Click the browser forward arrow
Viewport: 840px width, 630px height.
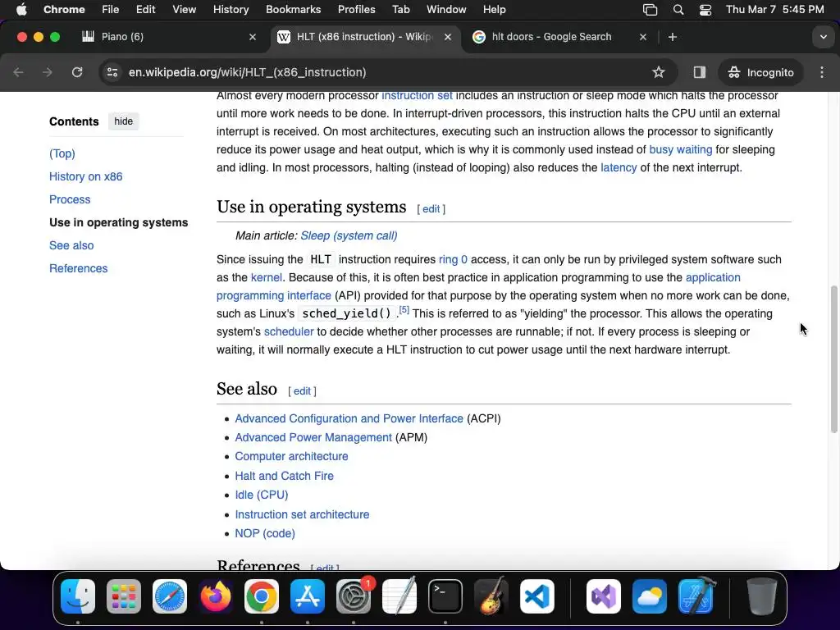click(48, 72)
